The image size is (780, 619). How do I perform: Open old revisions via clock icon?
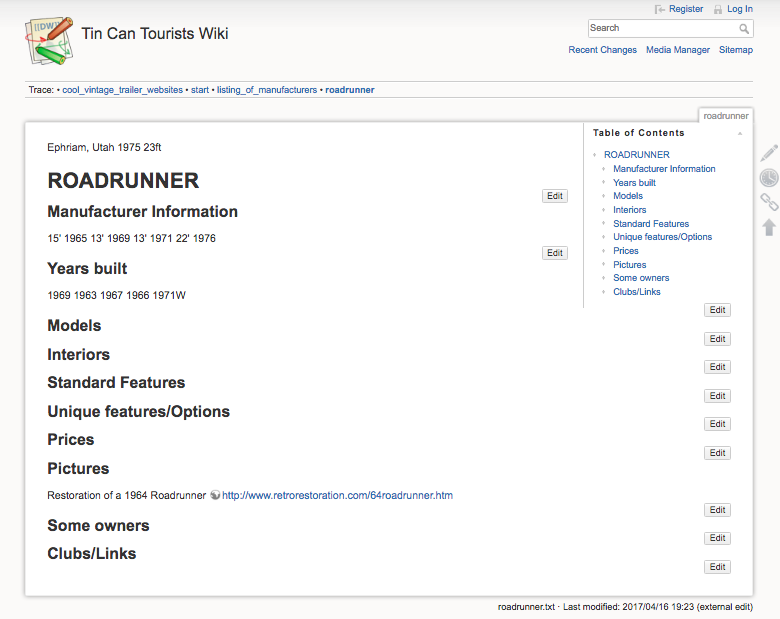(x=769, y=178)
